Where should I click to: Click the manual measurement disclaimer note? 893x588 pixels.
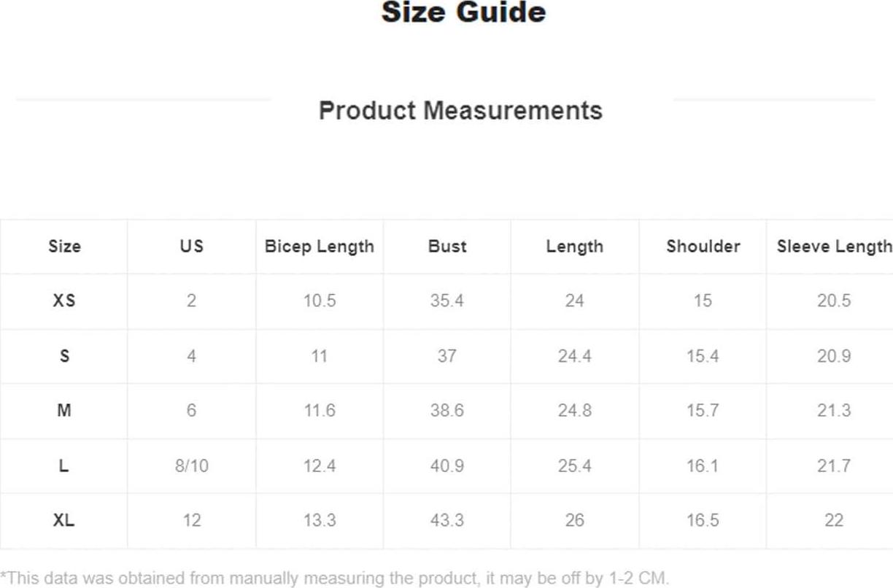tap(334, 579)
